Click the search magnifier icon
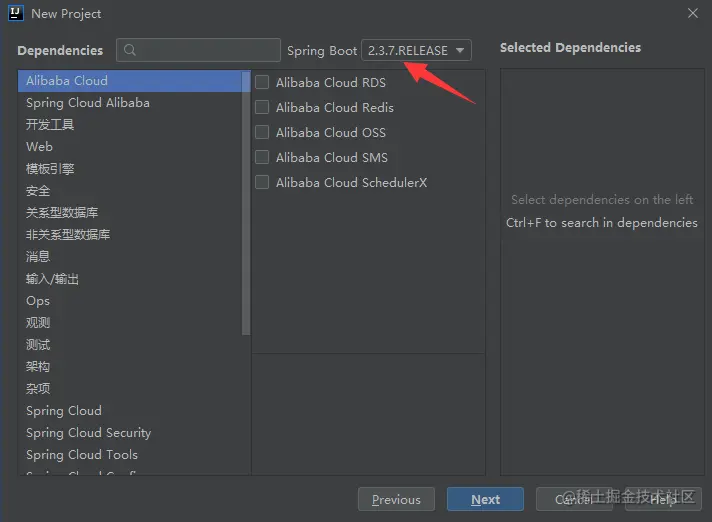Viewport: 712px width, 522px height. click(130, 50)
